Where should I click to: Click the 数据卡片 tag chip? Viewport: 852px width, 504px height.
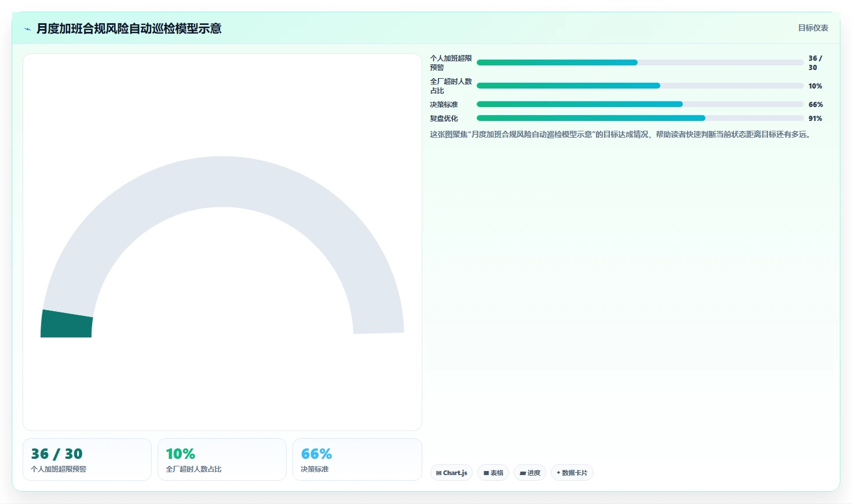(572, 473)
